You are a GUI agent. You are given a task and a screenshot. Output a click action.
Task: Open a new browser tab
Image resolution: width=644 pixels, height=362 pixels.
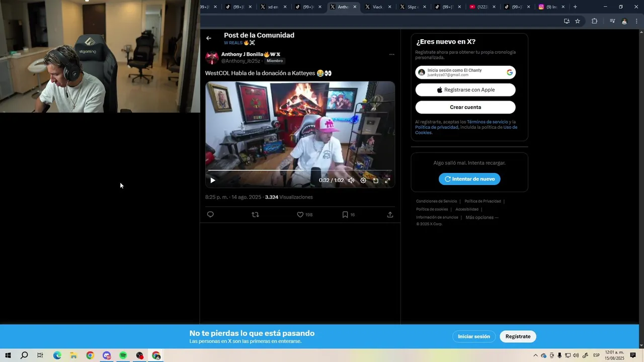click(575, 7)
